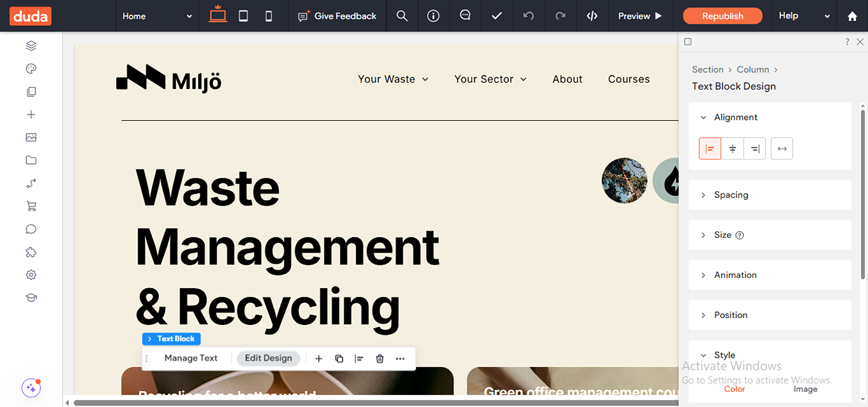Image resolution: width=868 pixels, height=407 pixels.
Task: Open the Blog chat bubble icon in sidebar
Action: click(31, 229)
